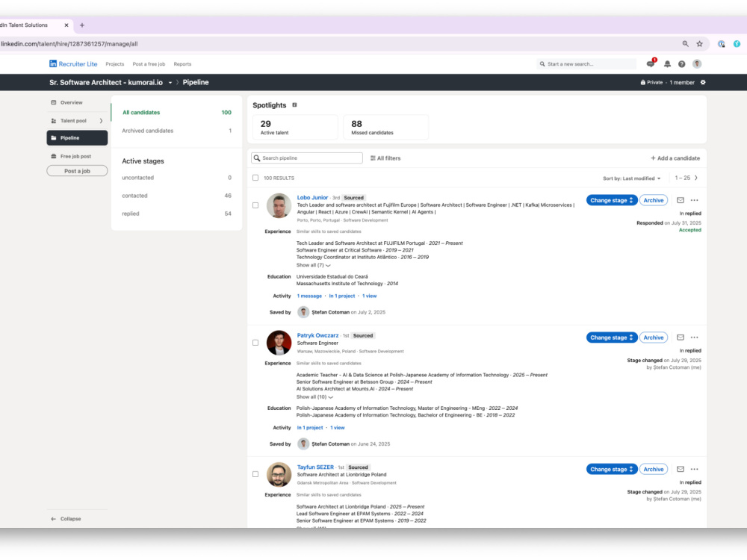Open Patryk Owczarz's profile photo
The height and width of the screenshot is (560, 747).
coord(279,343)
